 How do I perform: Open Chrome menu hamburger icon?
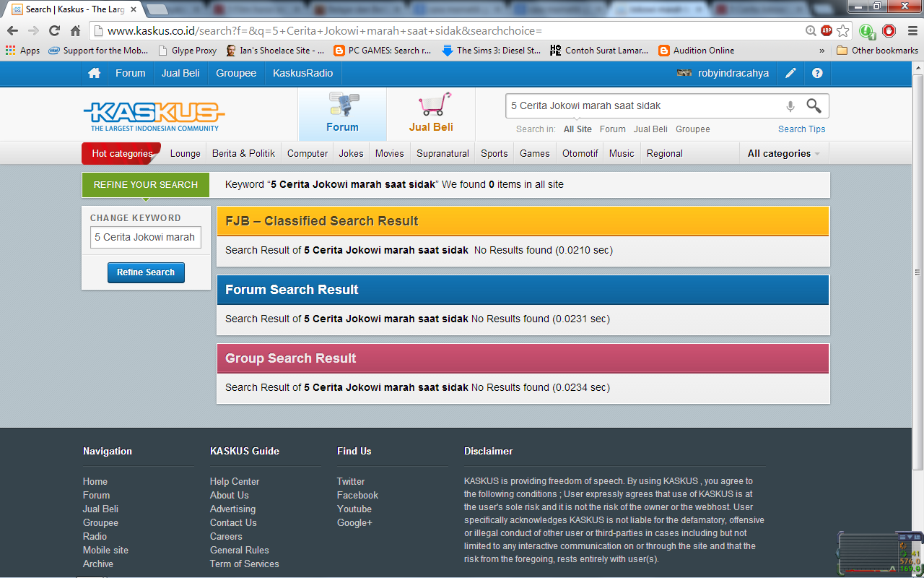(911, 31)
